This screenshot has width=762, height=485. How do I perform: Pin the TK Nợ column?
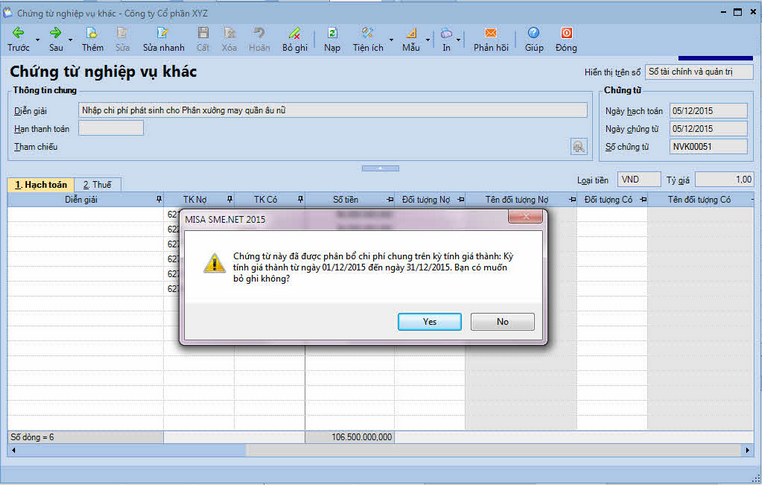coord(230,199)
